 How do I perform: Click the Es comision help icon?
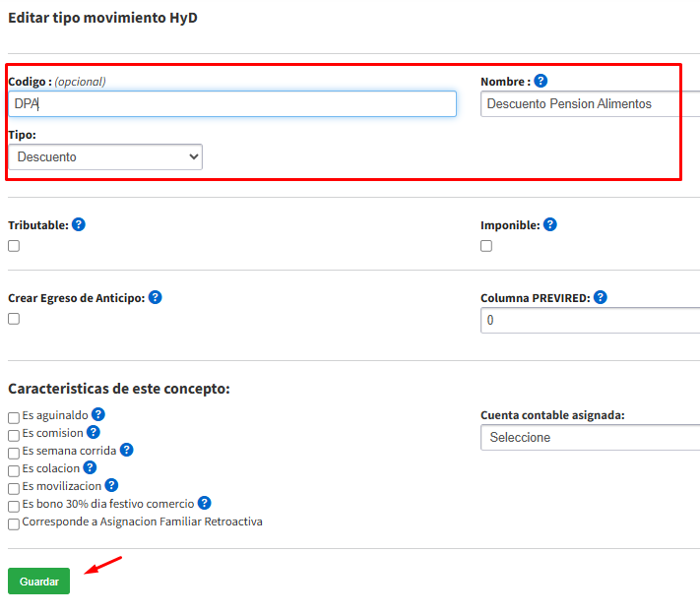click(94, 432)
